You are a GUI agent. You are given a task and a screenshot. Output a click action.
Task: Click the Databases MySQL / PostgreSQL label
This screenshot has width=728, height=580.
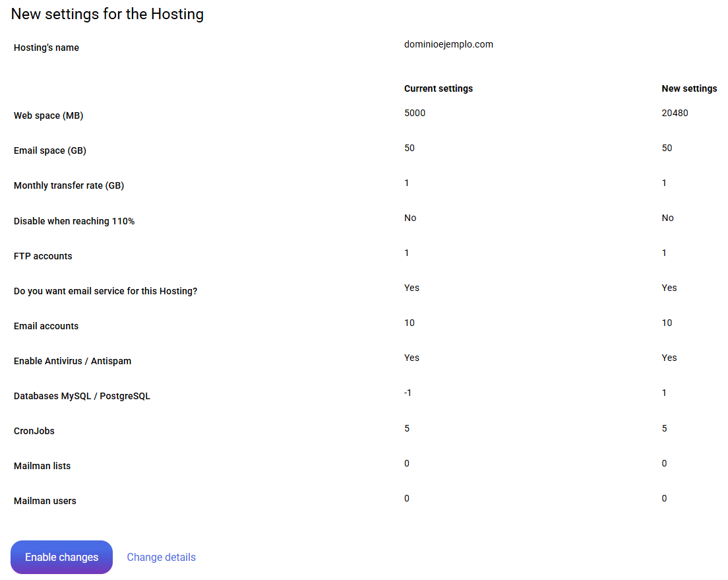click(x=82, y=396)
